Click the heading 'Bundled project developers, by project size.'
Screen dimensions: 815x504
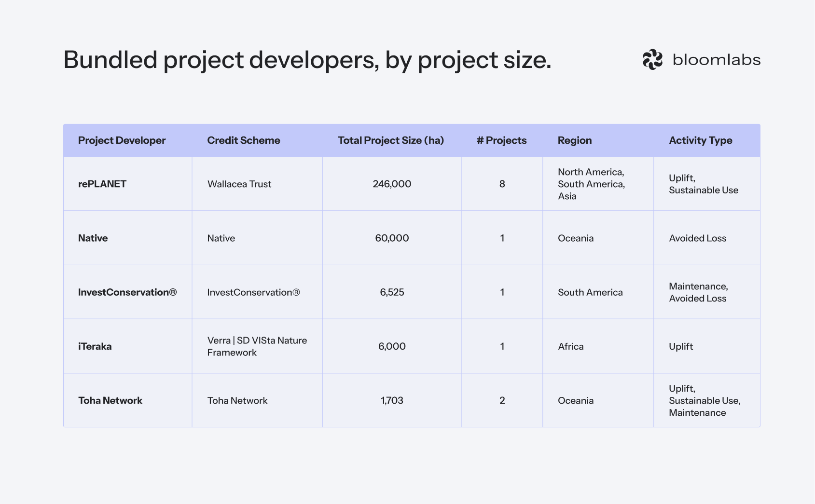click(307, 60)
